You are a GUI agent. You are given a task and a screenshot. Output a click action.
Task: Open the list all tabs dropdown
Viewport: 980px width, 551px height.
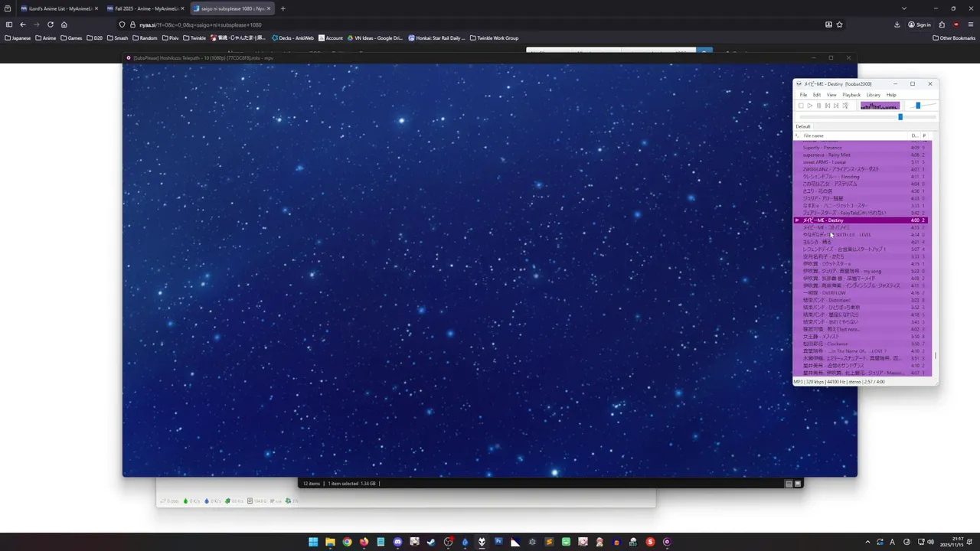[904, 8]
